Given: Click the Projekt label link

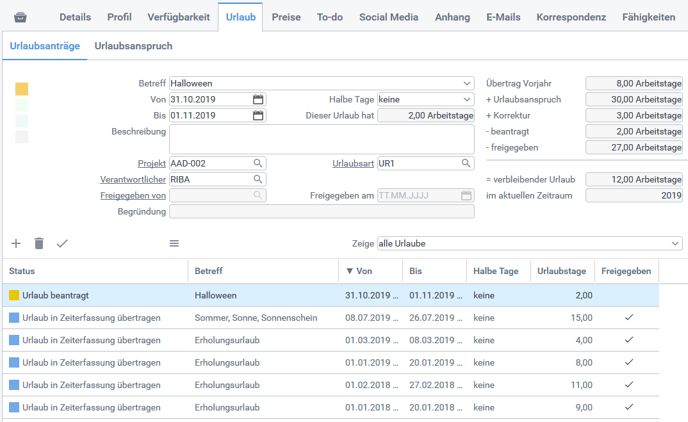Looking at the screenshot, I should (x=151, y=163).
